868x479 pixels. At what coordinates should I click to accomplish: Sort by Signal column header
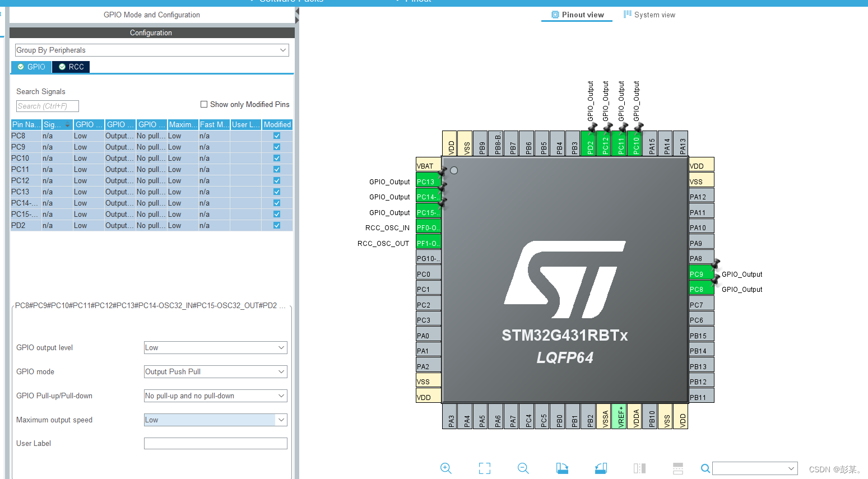point(57,124)
